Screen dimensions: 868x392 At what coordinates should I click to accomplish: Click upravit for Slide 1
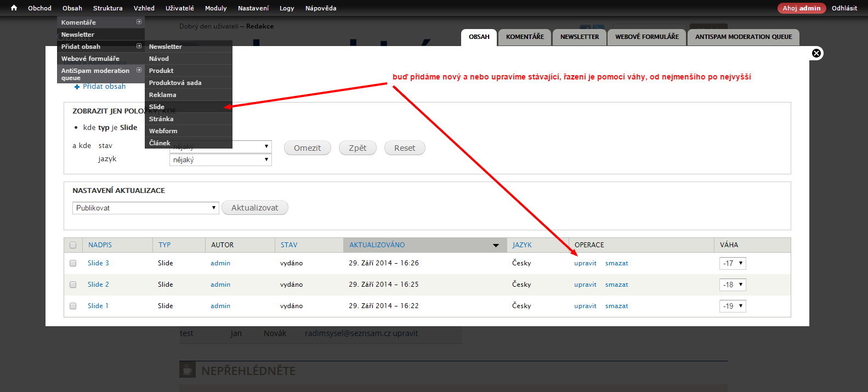click(x=585, y=306)
